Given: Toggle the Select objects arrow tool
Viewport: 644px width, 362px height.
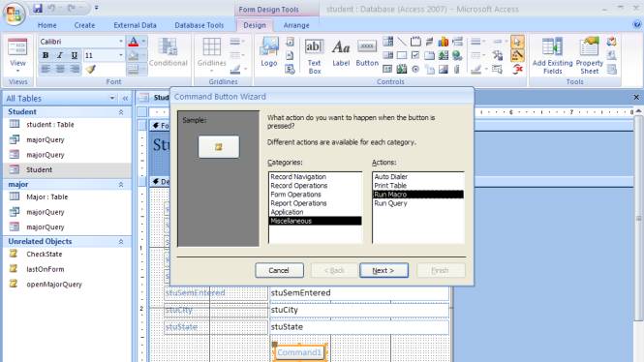Looking at the screenshot, I should (x=517, y=42).
